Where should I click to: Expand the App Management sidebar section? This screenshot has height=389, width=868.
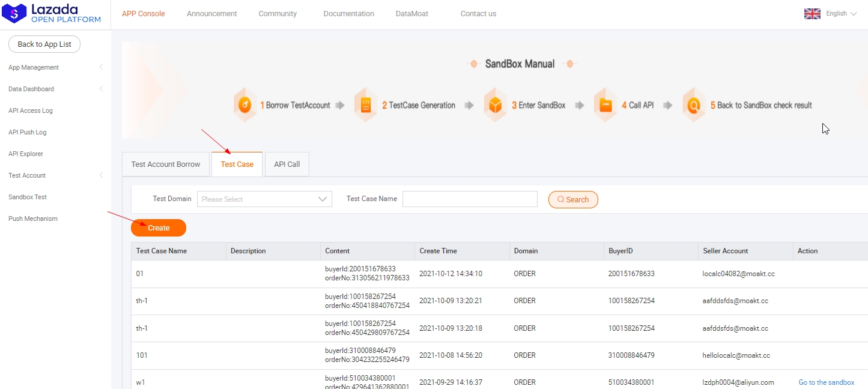click(101, 67)
